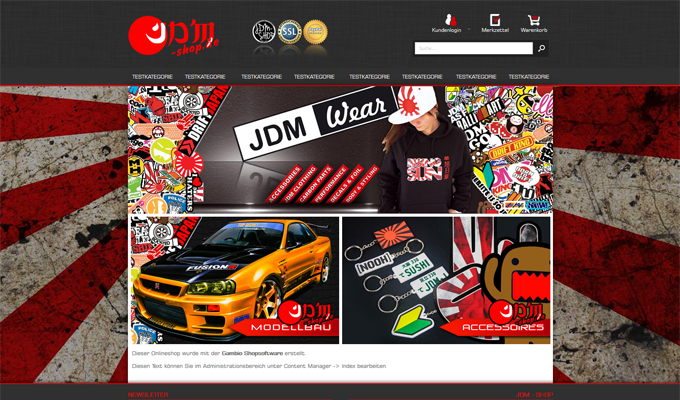
Task: Click the Kundenlogin text label
Action: click(446, 30)
